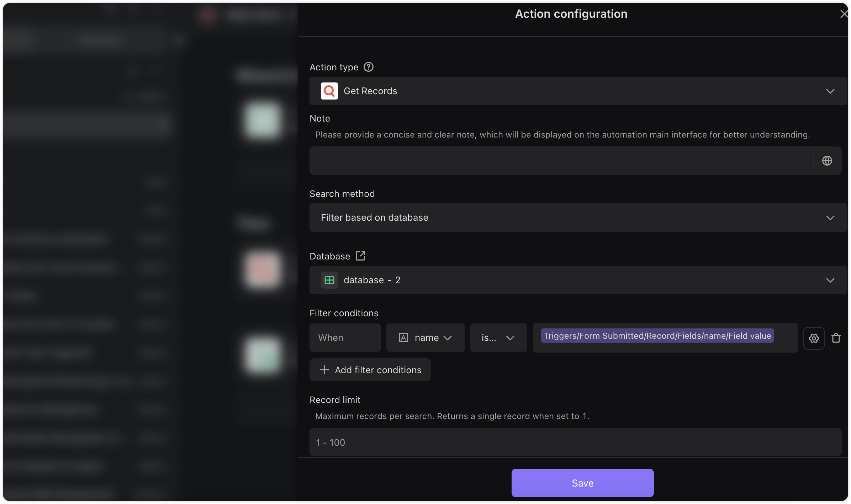The image size is (851, 504).
Task: Select the Triggers/Form Submitted field value tag
Action: (657, 336)
